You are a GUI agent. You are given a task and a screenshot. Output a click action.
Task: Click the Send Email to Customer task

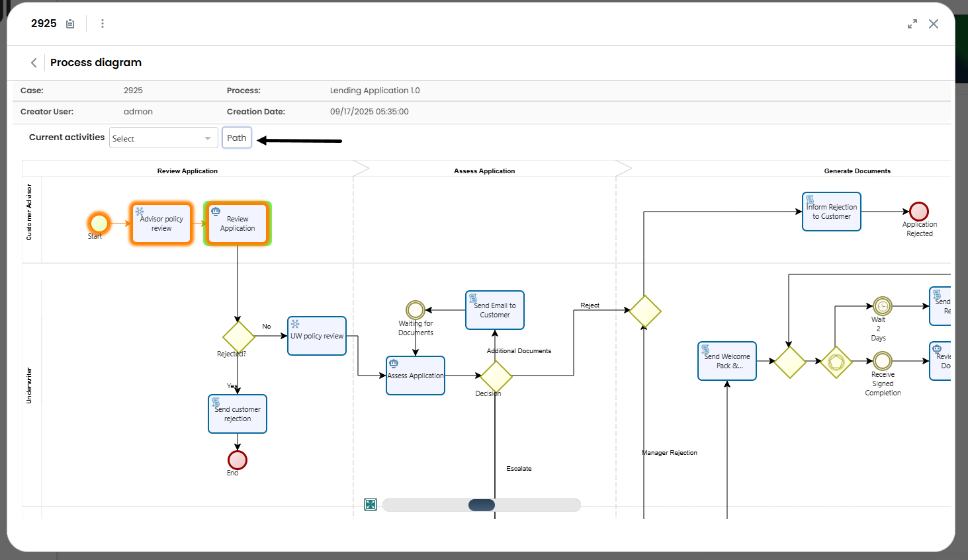[x=494, y=309]
